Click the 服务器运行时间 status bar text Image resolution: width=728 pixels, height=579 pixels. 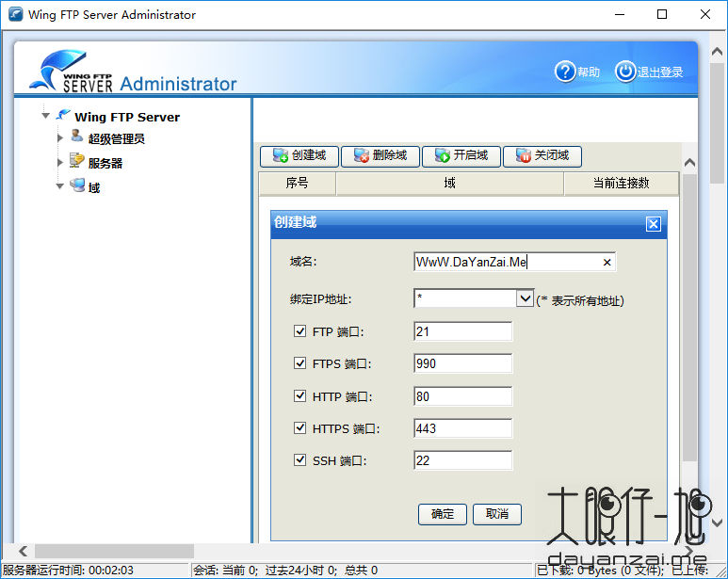[68, 571]
